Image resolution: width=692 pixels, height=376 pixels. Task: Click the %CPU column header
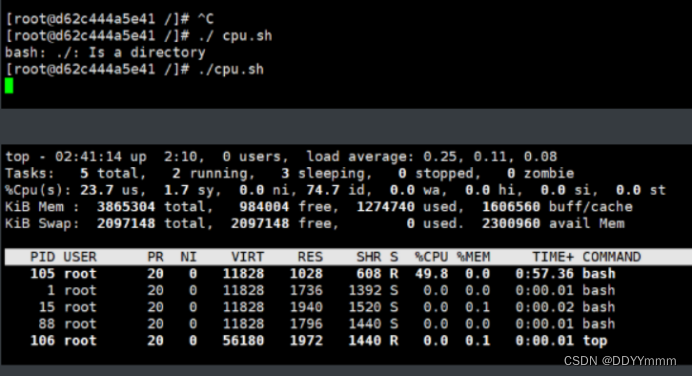pyautogui.click(x=431, y=257)
